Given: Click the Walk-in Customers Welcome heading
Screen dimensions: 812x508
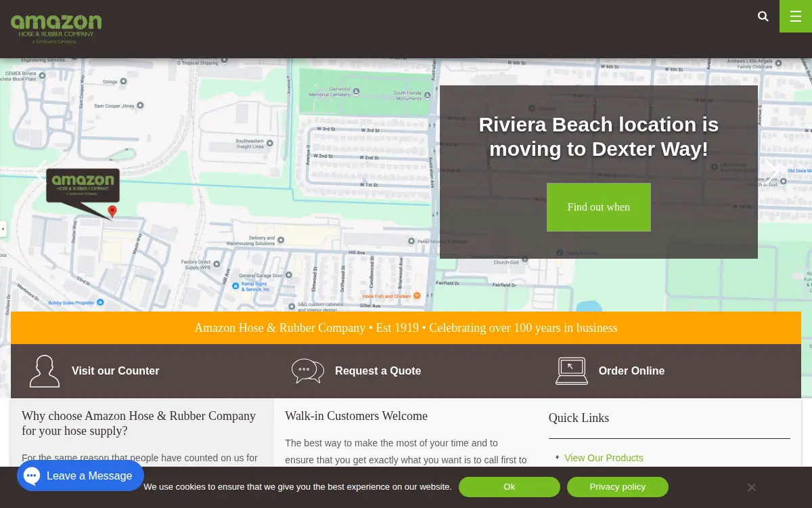Looking at the screenshot, I should (x=356, y=416).
